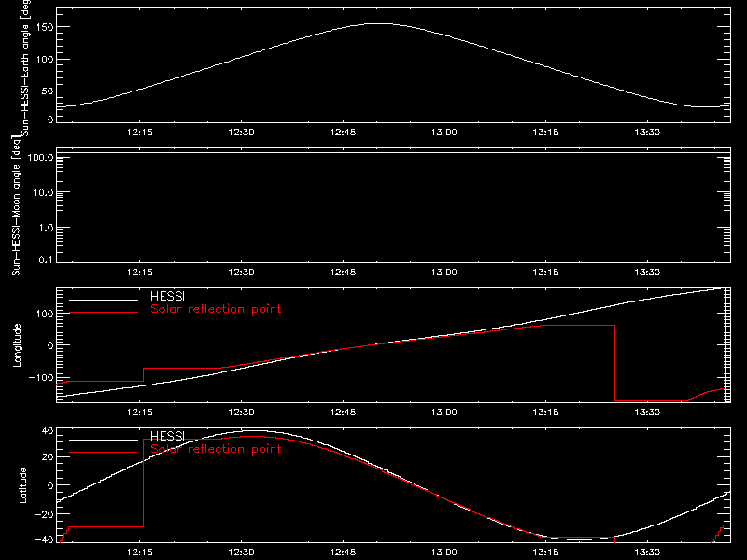Click the 13:30 tick label under Latitude plot
This screenshot has width=747, height=560.
pos(647,553)
